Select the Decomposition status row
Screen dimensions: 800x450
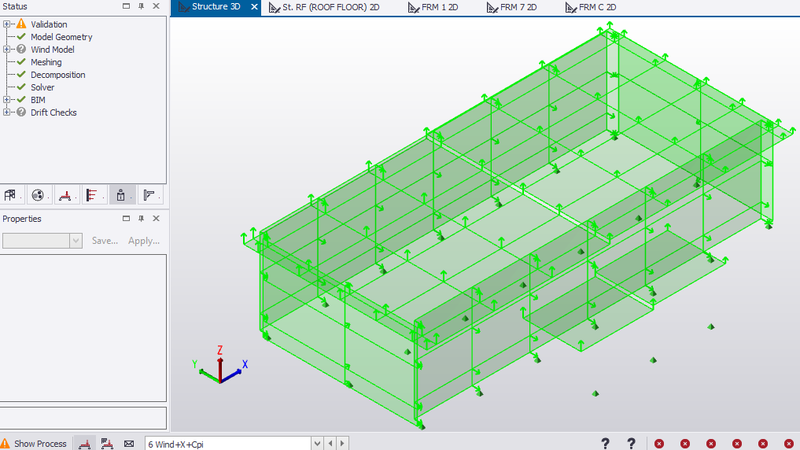click(58, 74)
